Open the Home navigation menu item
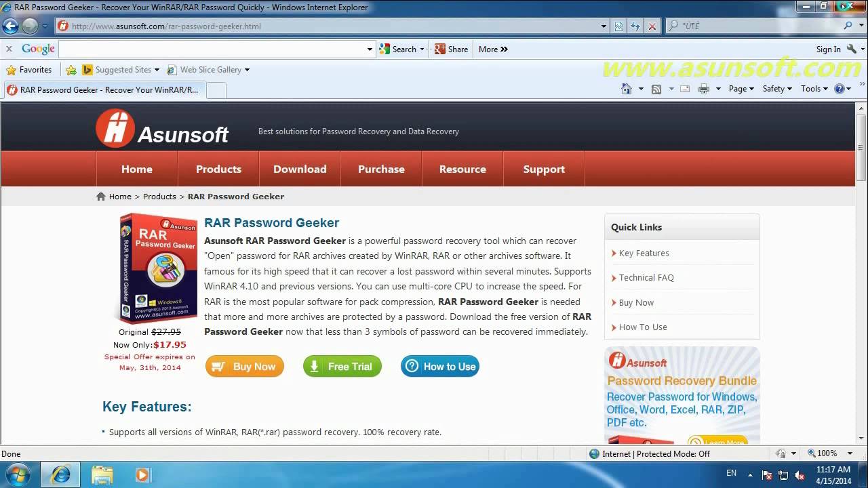 click(x=137, y=169)
